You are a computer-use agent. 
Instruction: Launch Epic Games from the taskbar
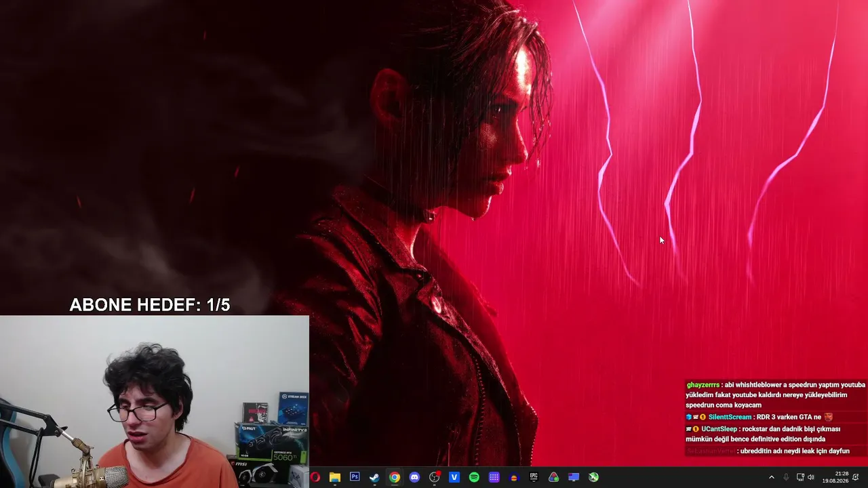click(x=534, y=477)
